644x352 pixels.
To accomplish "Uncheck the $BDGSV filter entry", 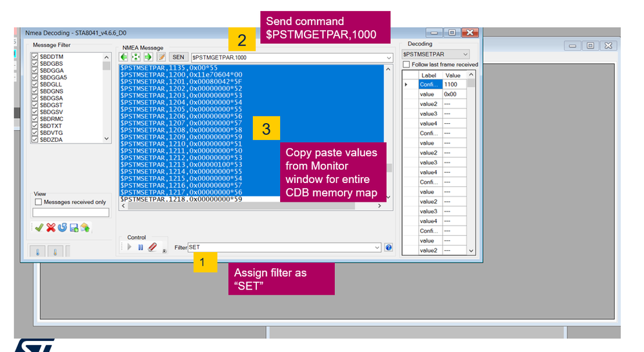I will tap(35, 112).
